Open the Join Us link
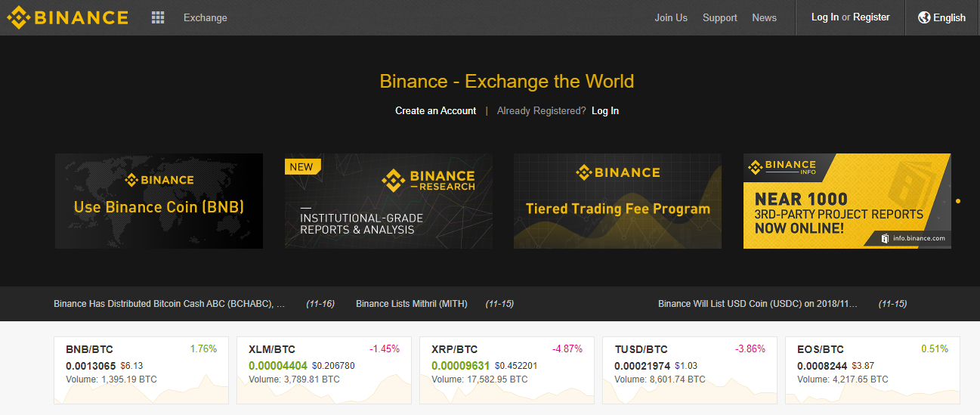The width and height of the screenshot is (980, 415). pos(671,17)
